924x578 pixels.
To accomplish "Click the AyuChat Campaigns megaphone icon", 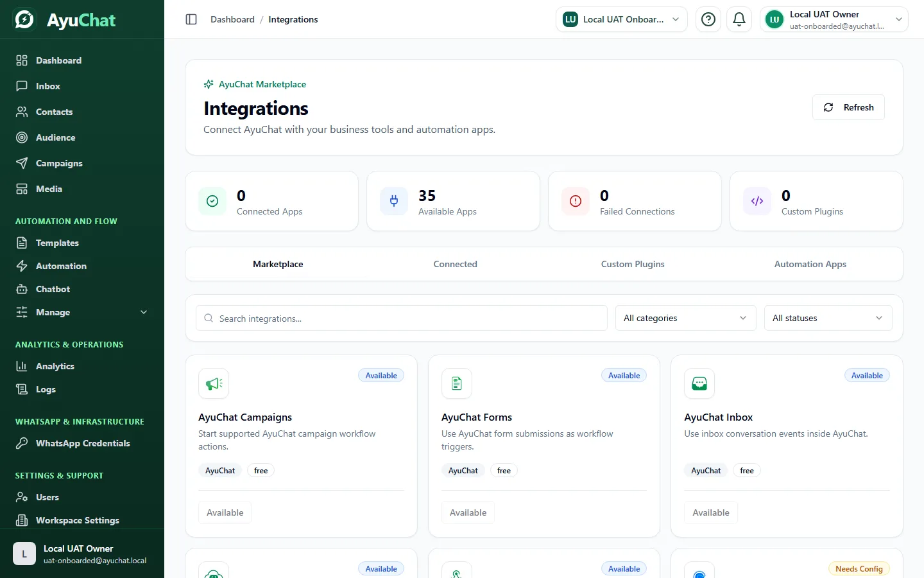I will coord(214,383).
